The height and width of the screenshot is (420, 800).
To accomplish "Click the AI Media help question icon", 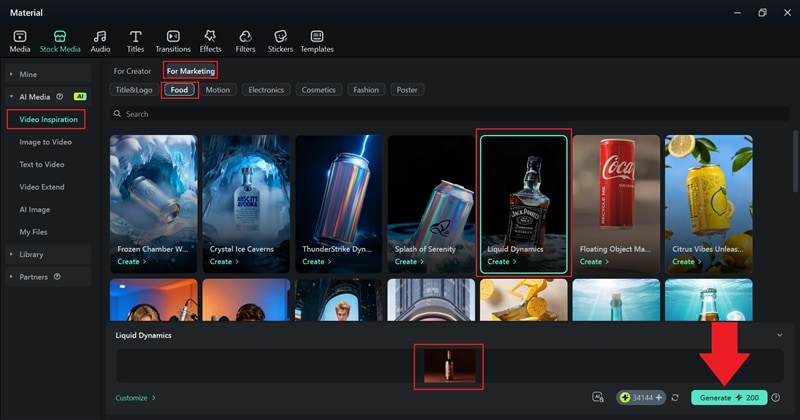I will (60, 96).
